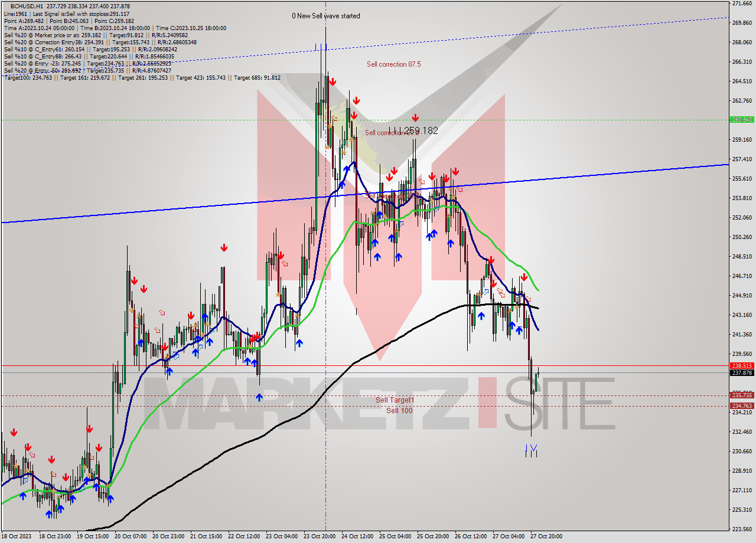
Task: Click the 262.760 price axis label
Action: [741, 100]
